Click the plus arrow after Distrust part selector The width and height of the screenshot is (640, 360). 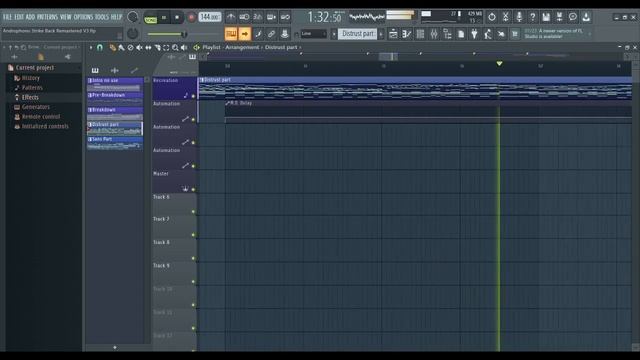pos(381,34)
